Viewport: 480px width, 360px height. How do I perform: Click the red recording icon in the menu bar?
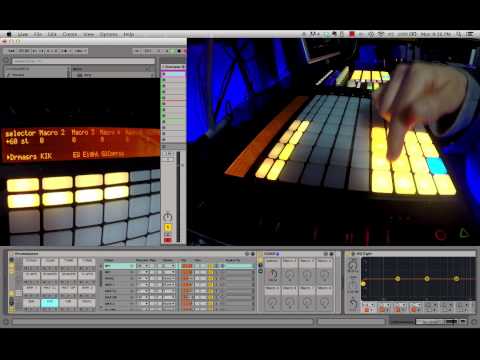point(352,34)
